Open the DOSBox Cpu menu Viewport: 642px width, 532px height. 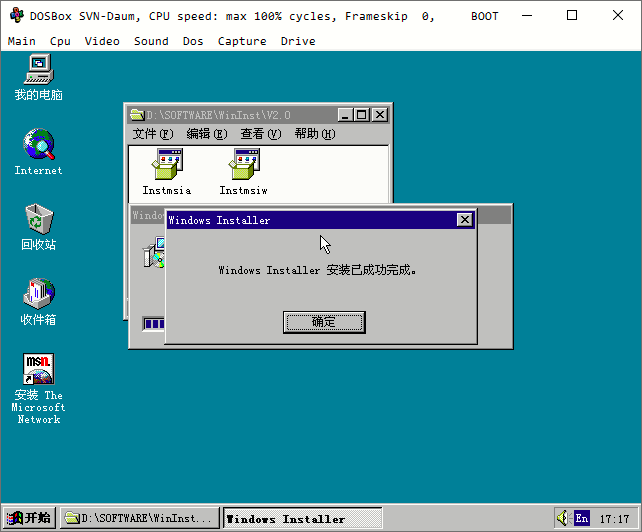click(x=60, y=41)
